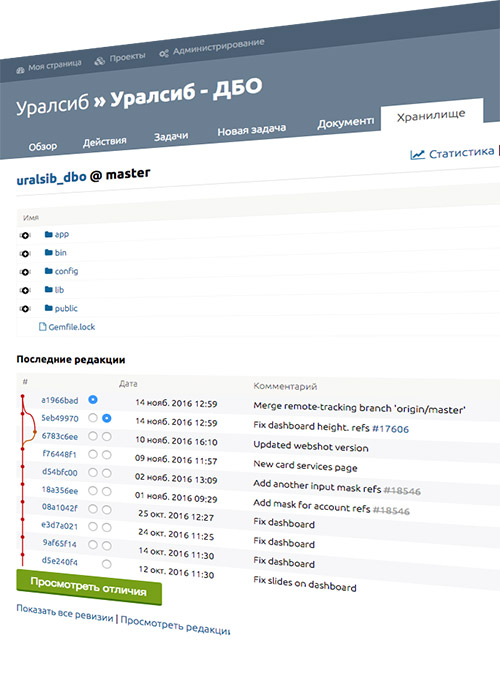Screen dimensions: 500x679
Task: Open the Обзор tab
Action: pyautogui.click(x=42, y=146)
